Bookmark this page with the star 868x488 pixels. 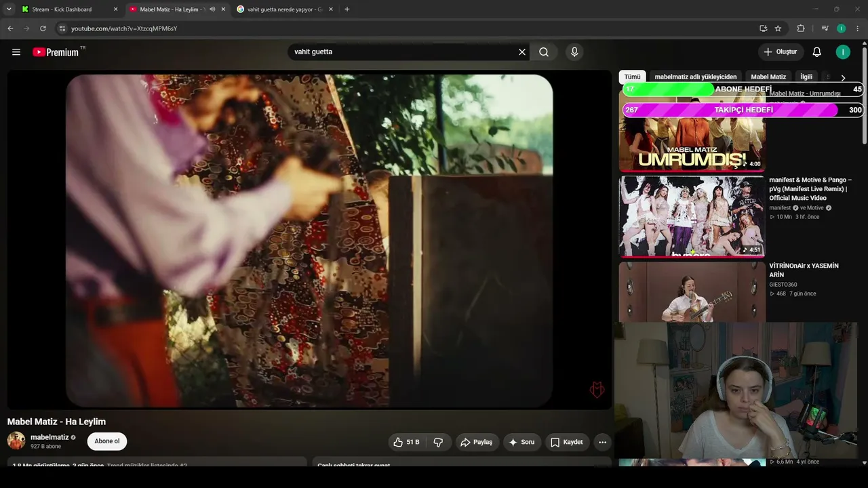coord(778,28)
